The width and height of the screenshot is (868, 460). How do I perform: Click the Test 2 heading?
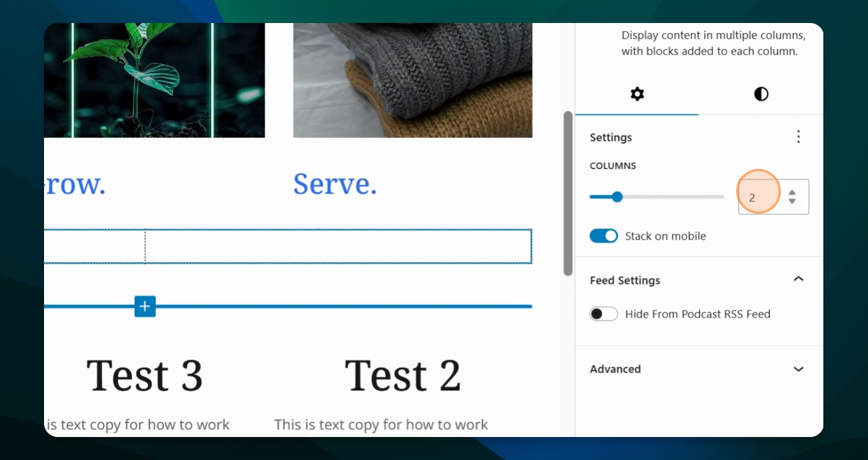(x=403, y=375)
